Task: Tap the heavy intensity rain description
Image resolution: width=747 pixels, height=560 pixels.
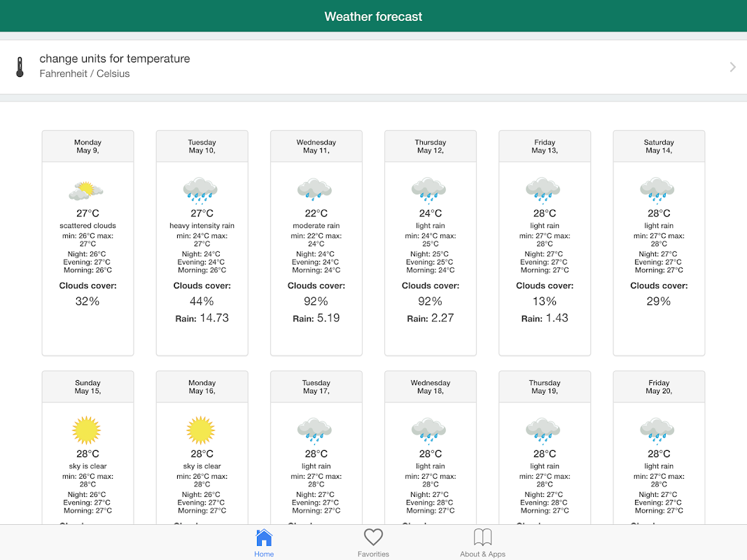Action: [x=202, y=225]
